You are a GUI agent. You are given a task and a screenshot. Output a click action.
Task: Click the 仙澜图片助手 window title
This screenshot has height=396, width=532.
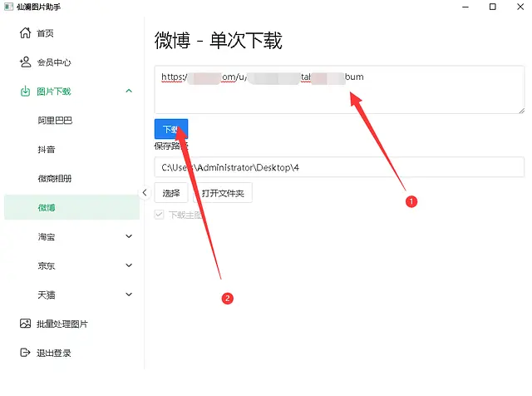point(39,7)
